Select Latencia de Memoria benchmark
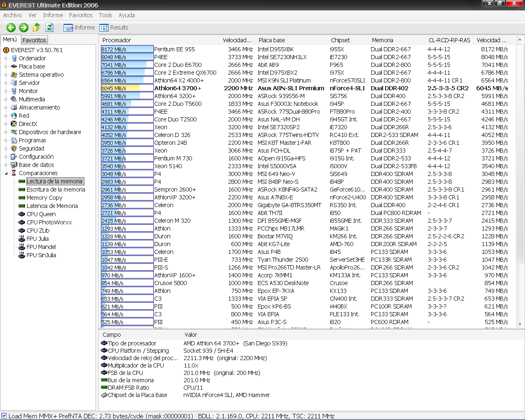The image size is (525, 420). [52, 206]
